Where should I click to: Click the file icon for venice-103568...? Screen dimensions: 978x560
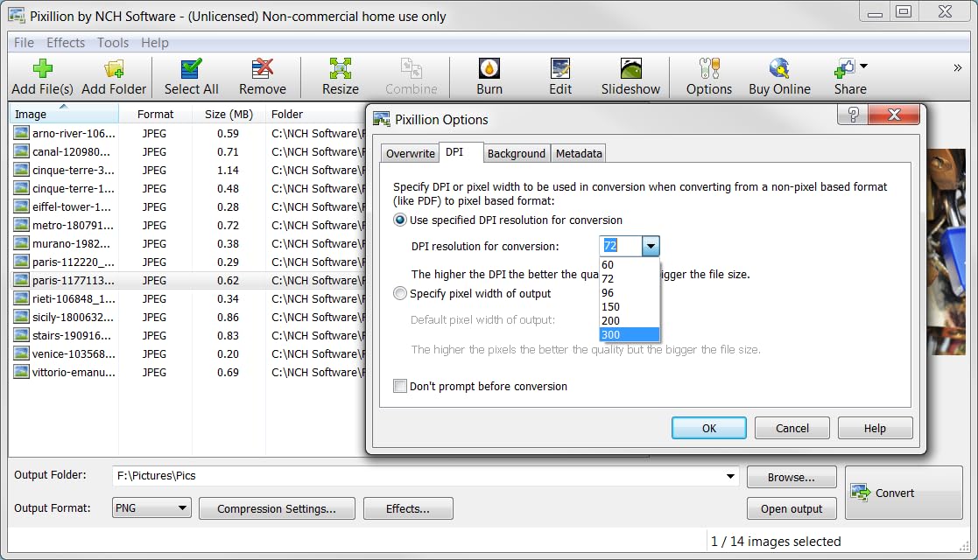click(x=21, y=353)
